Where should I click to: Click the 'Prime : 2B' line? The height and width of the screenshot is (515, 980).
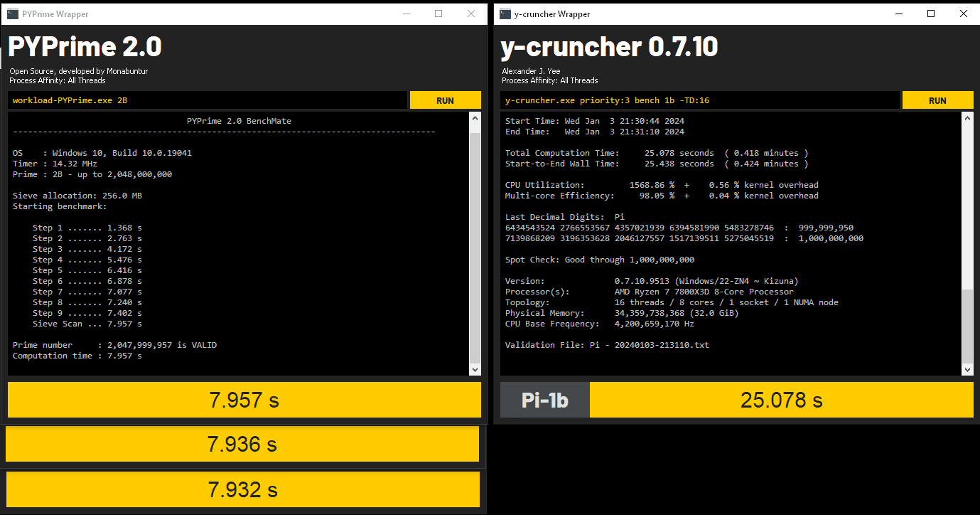pyautogui.click(x=92, y=174)
